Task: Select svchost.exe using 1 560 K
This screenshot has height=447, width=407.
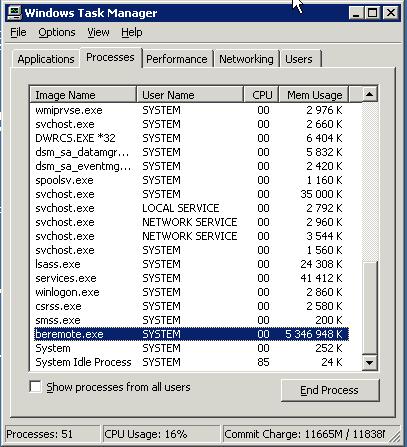Action: tap(191, 250)
